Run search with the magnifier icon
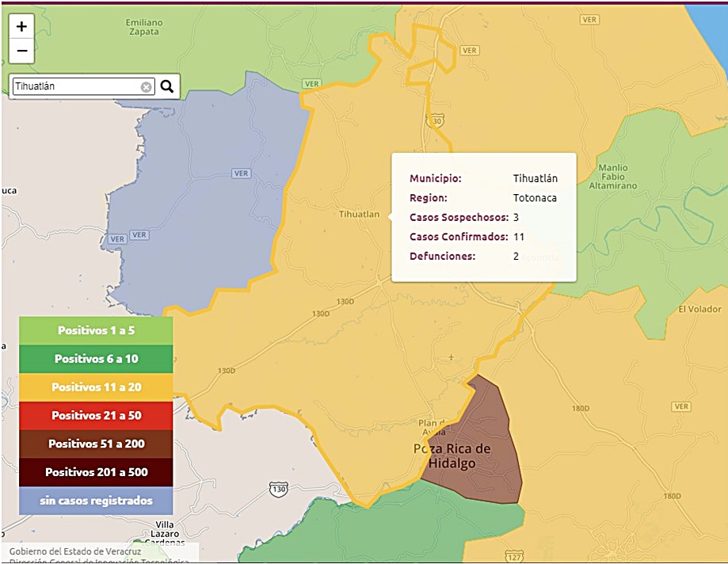This screenshot has height=564, width=728. 166,86
